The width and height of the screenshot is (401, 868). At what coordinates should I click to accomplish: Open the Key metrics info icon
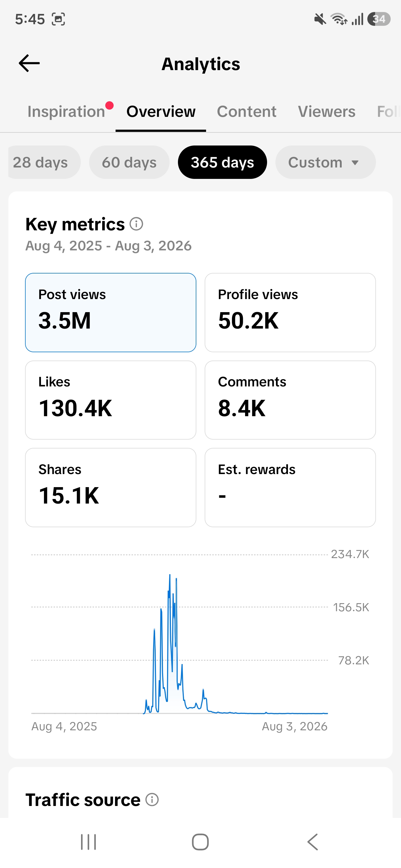(136, 224)
